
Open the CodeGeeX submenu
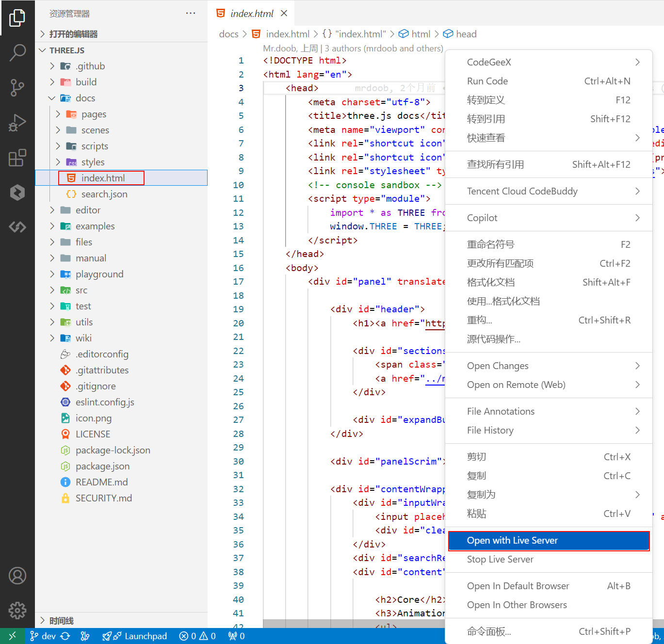(x=549, y=62)
